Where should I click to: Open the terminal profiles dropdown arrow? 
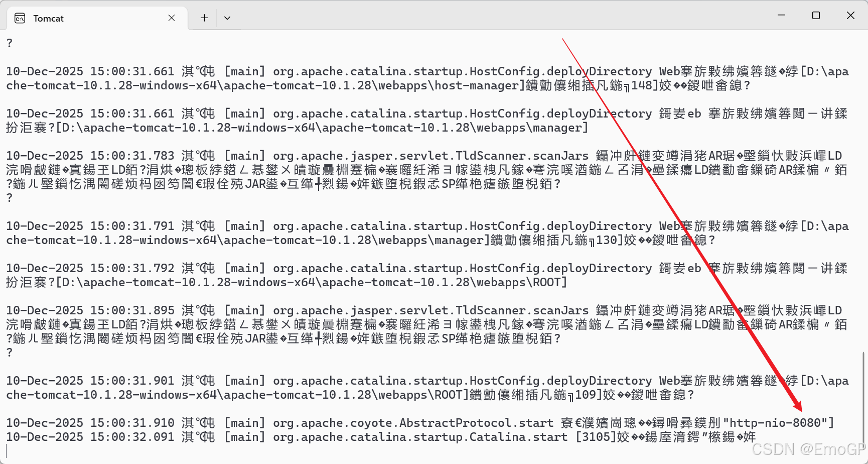coord(227,18)
